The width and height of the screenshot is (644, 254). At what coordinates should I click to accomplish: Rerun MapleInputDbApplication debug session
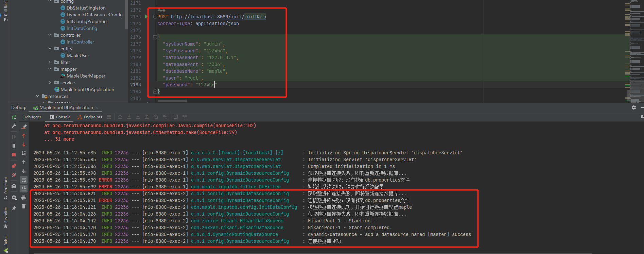[14, 117]
